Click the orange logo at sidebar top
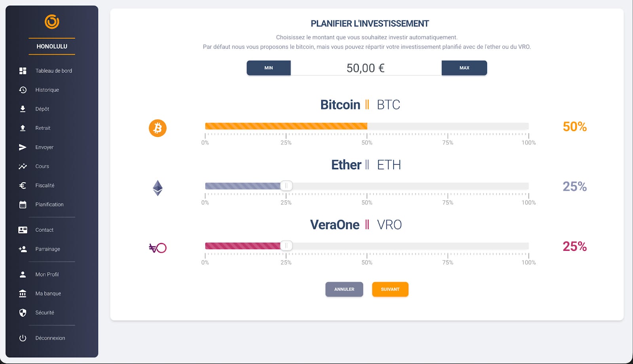Screen dimensions: 633x364 [52, 22]
